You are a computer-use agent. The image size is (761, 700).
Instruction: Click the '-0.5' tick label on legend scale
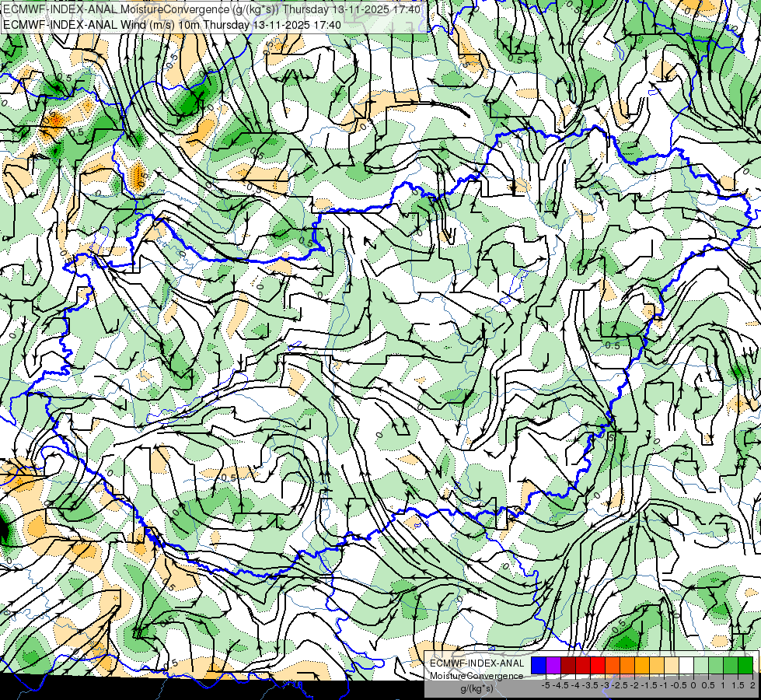679,685
